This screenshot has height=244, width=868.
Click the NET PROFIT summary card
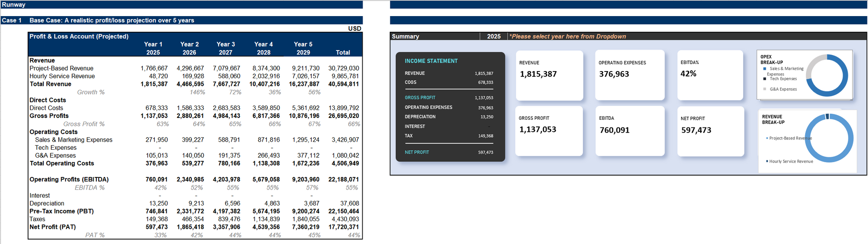710,131
